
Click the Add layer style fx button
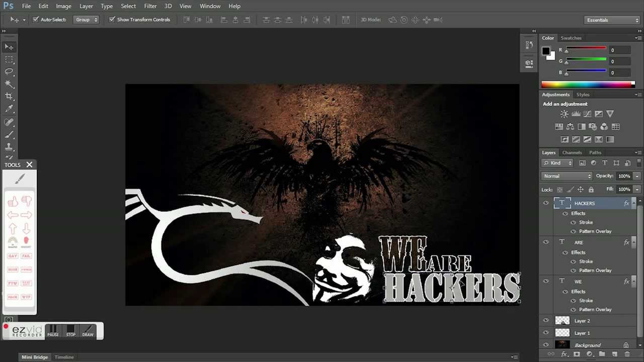click(564, 354)
